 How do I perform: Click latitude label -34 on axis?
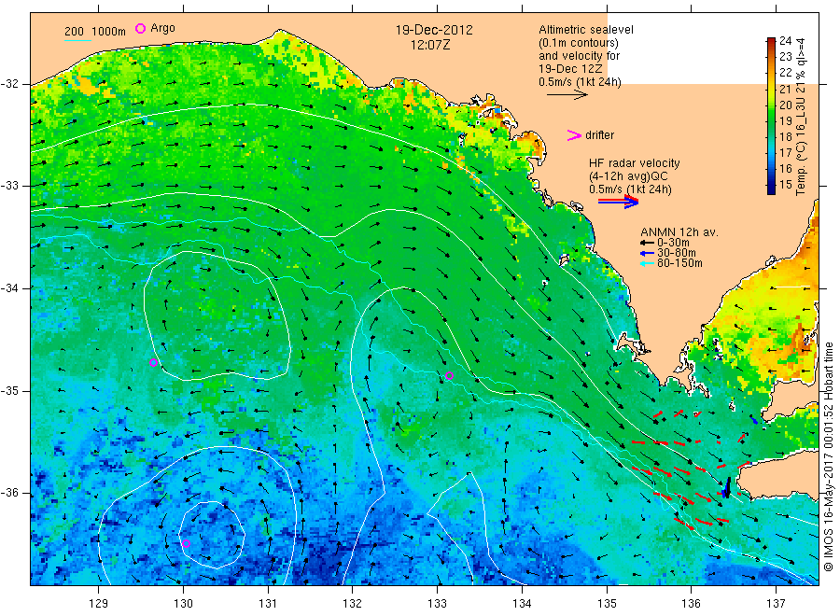9,288
